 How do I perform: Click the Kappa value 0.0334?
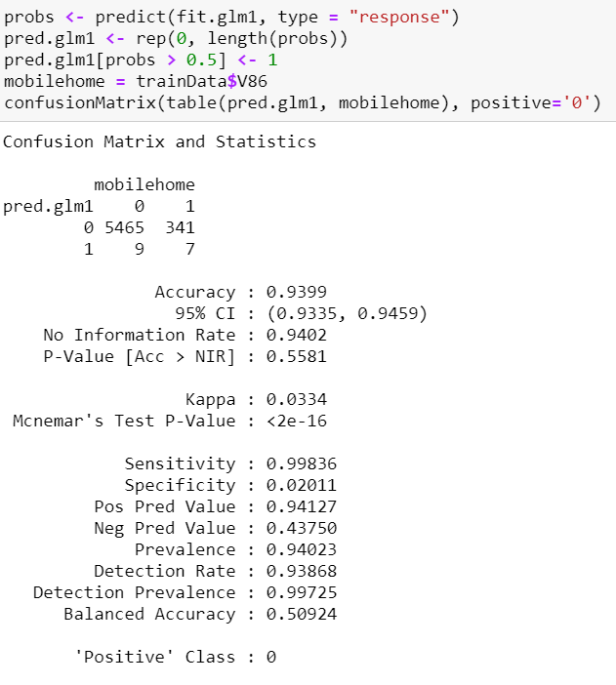297,399
